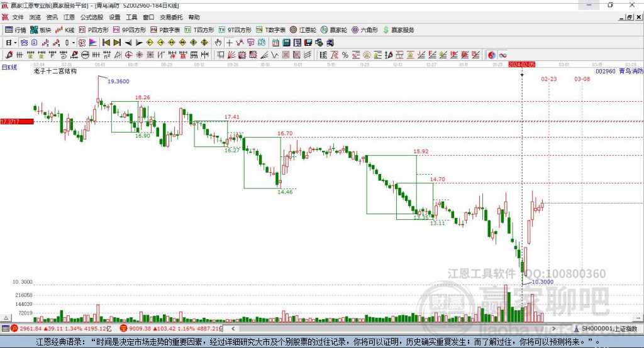
Task: Click the red 金 golden ratio icon
Action: (410, 55)
